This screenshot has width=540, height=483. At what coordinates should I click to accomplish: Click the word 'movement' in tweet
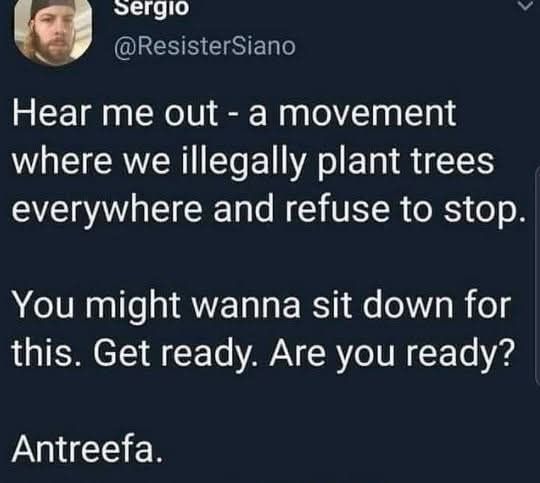point(367,114)
